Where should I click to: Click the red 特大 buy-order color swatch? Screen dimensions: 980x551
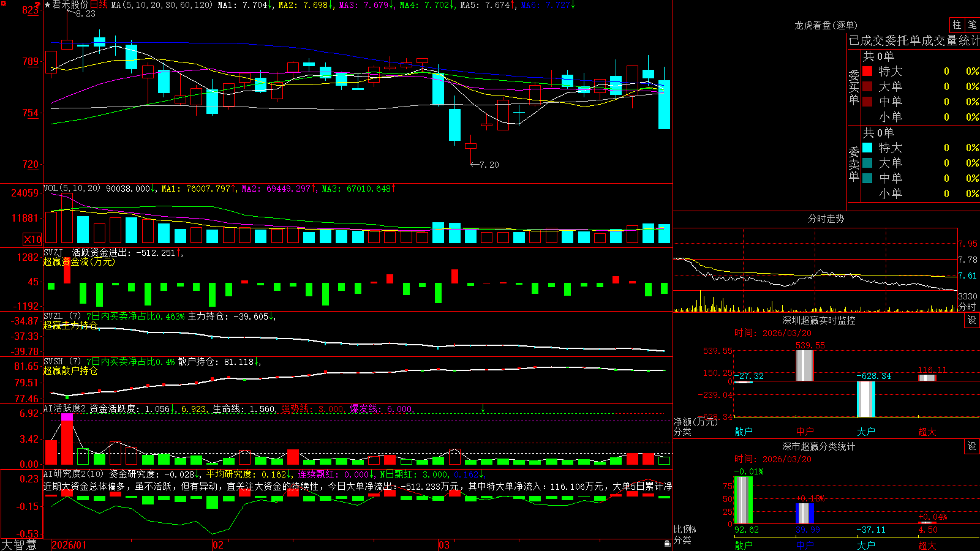tap(867, 71)
